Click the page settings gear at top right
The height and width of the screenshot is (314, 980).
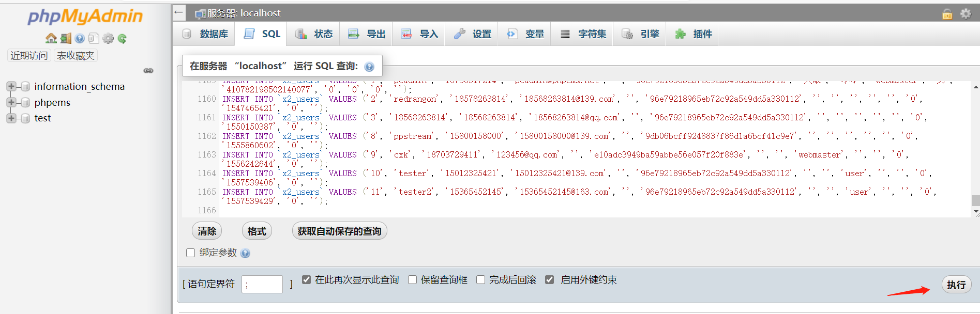click(x=966, y=13)
